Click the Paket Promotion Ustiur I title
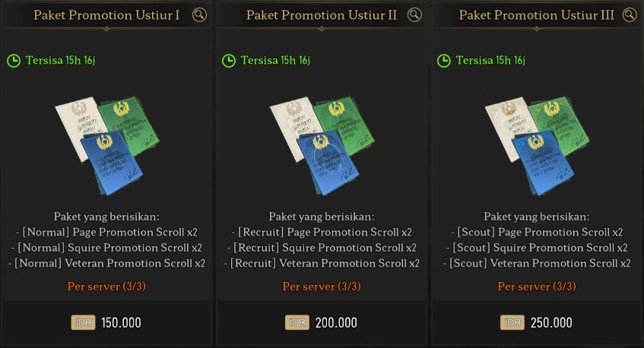This screenshot has height=348, width=644. point(106,15)
